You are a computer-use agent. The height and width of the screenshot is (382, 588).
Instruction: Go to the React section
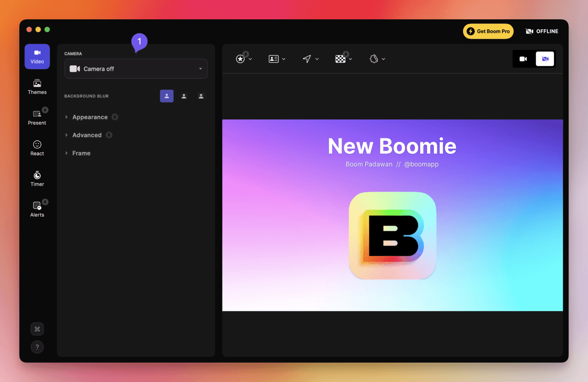click(x=37, y=148)
